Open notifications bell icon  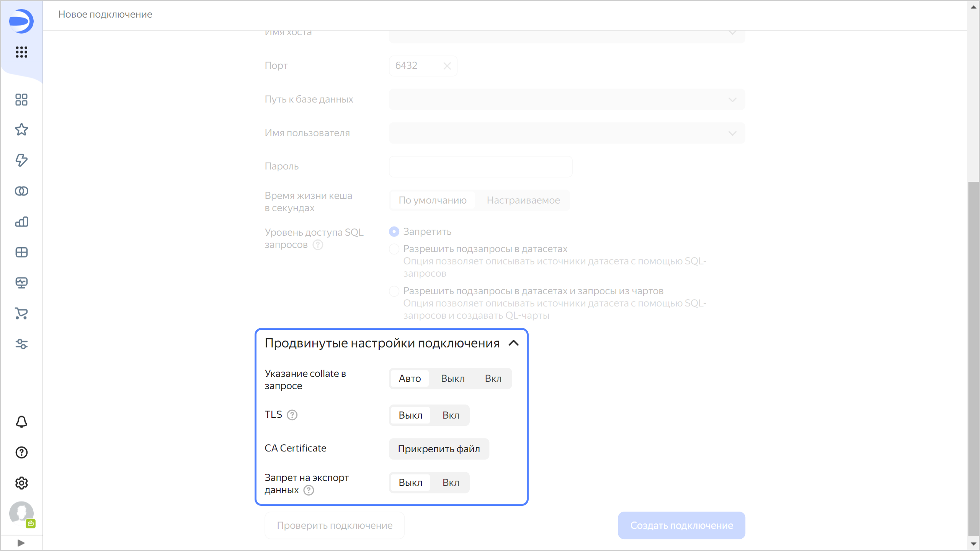tap(21, 422)
